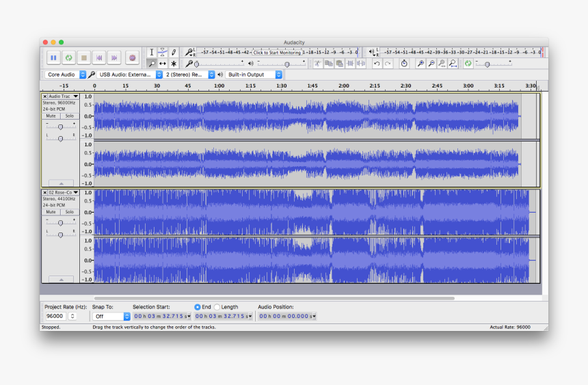Open the Built-in Output device dropdown
Image resolution: width=588 pixels, height=385 pixels.
254,75
